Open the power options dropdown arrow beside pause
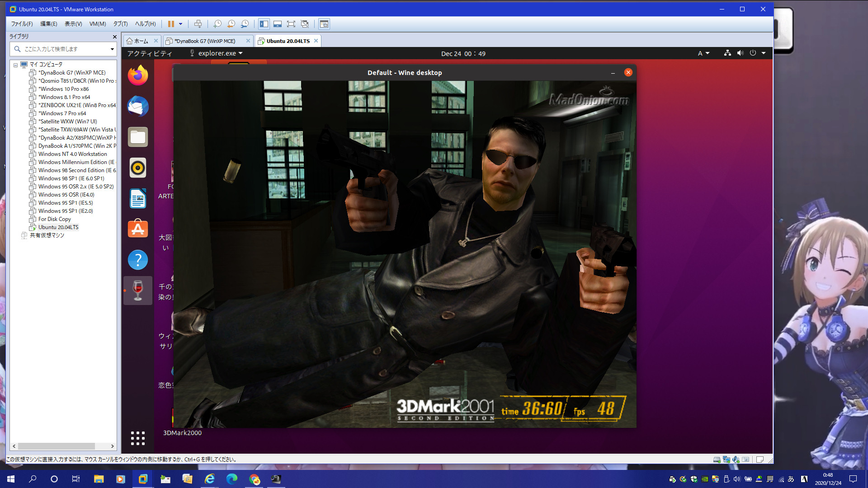This screenshot has height=488, width=868. [181, 24]
